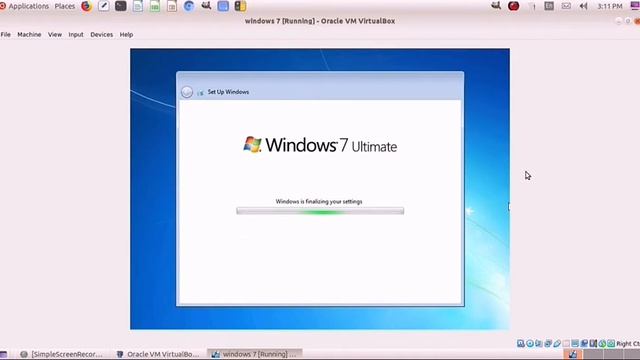Click the hard disk activity status icon
This screenshot has height=360, width=640.
pyautogui.click(x=521, y=343)
